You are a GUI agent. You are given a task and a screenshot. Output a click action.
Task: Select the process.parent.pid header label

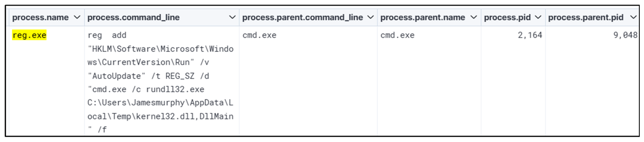click(x=586, y=17)
